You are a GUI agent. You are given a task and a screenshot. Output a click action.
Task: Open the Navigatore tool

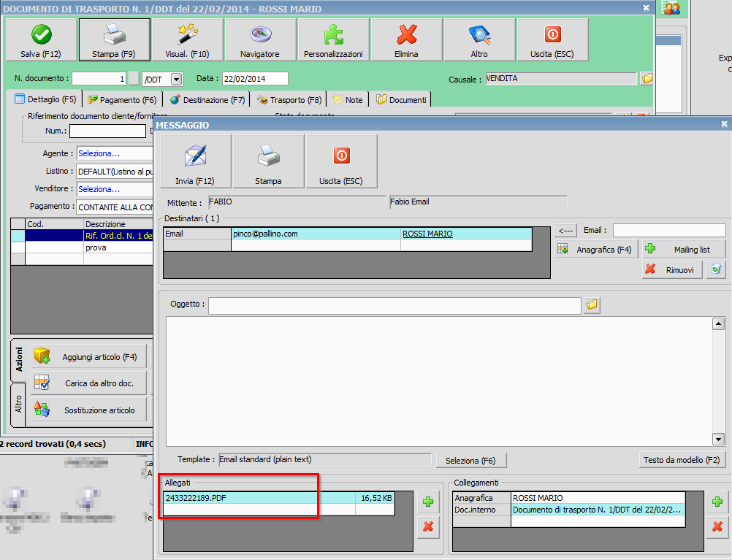260,39
